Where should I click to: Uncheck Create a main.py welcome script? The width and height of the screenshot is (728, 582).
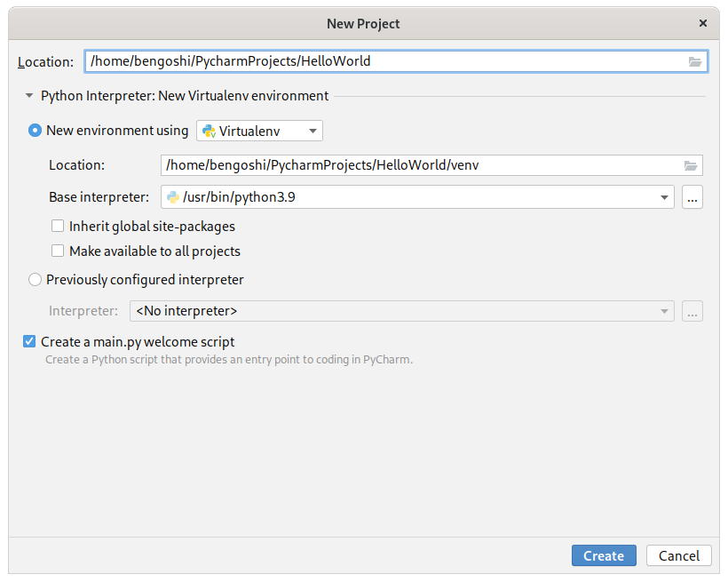[28, 341]
